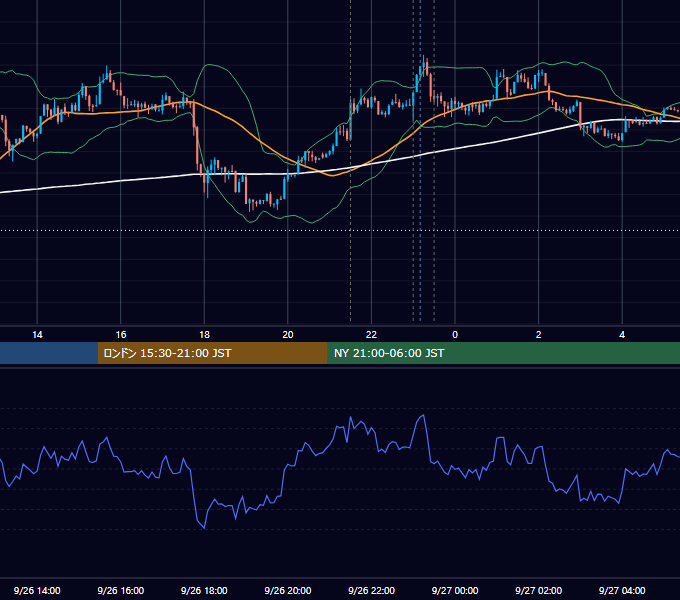Click the 9/27 00:00 time label

(455, 590)
